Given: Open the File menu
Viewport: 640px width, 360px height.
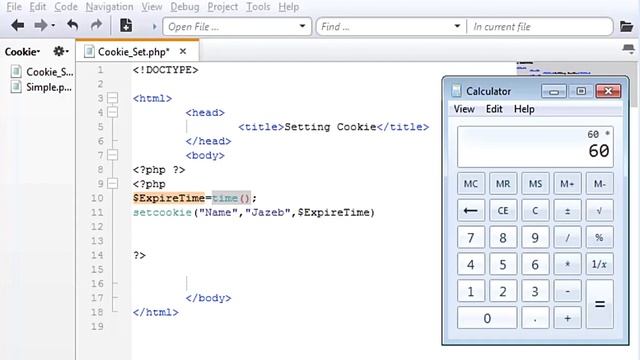Looking at the screenshot, I should click(x=14, y=7).
